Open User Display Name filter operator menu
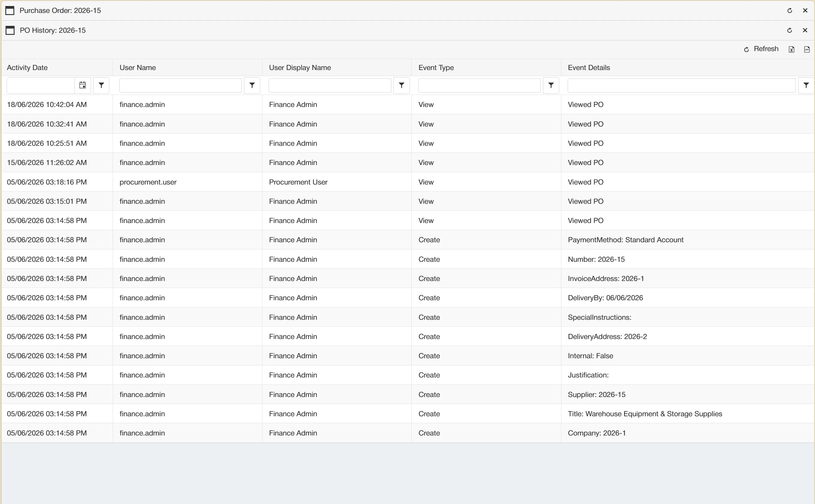This screenshot has height=504, width=815. [x=401, y=85]
